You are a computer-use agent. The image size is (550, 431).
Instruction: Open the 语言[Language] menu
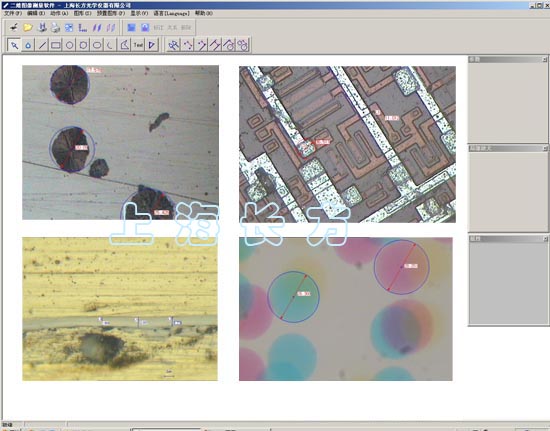(x=172, y=13)
